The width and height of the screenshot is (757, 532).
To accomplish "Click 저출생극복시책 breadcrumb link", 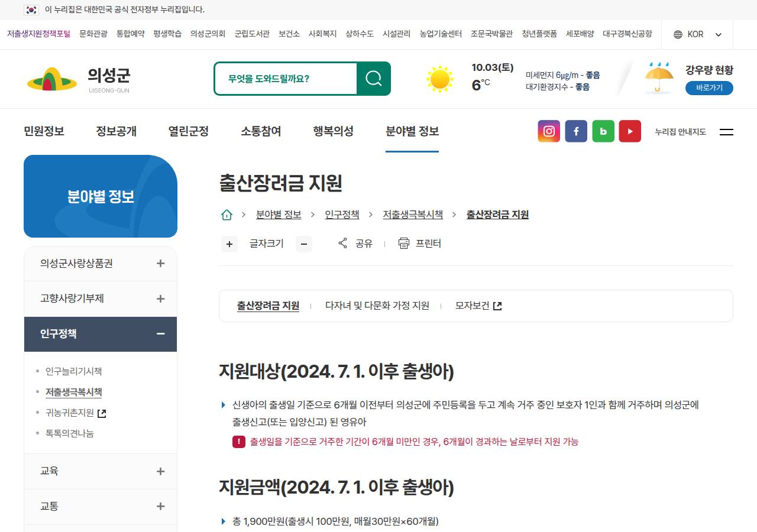I will [x=413, y=215].
